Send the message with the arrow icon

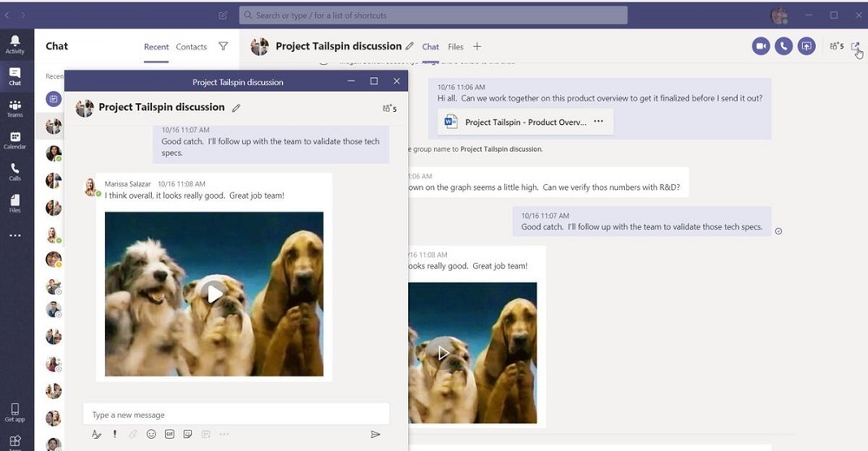coord(375,434)
